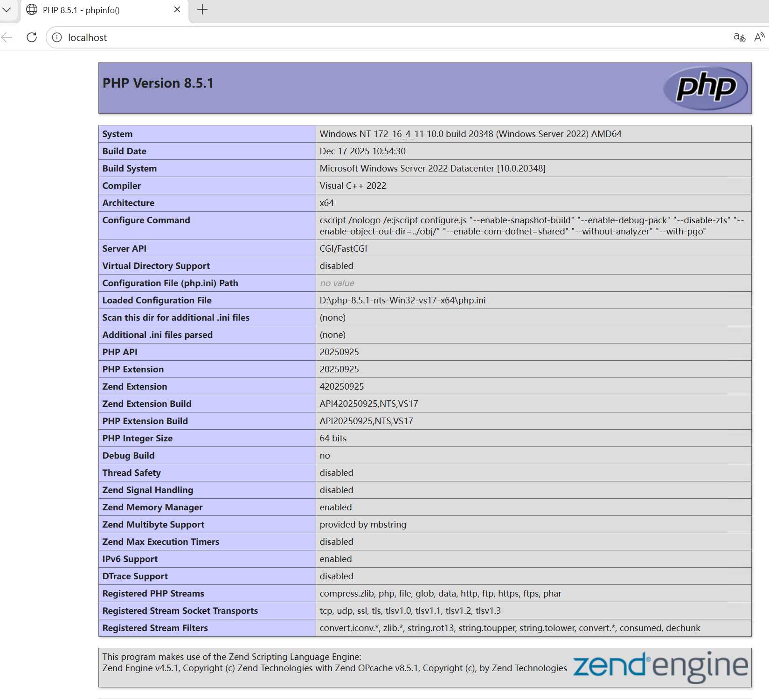
Task: View site information icon next to localhost
Action: click(57, 37)
